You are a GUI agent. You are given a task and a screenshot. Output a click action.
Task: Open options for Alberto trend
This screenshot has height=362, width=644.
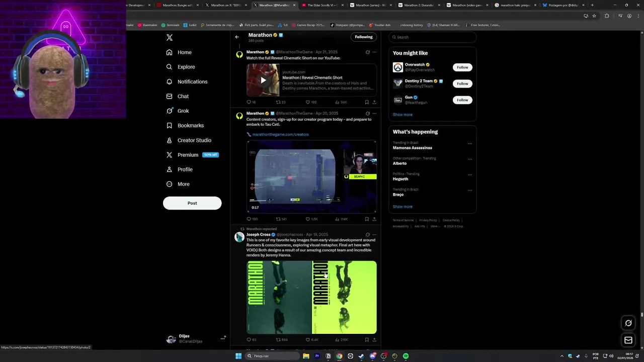(x=470, y=159)
